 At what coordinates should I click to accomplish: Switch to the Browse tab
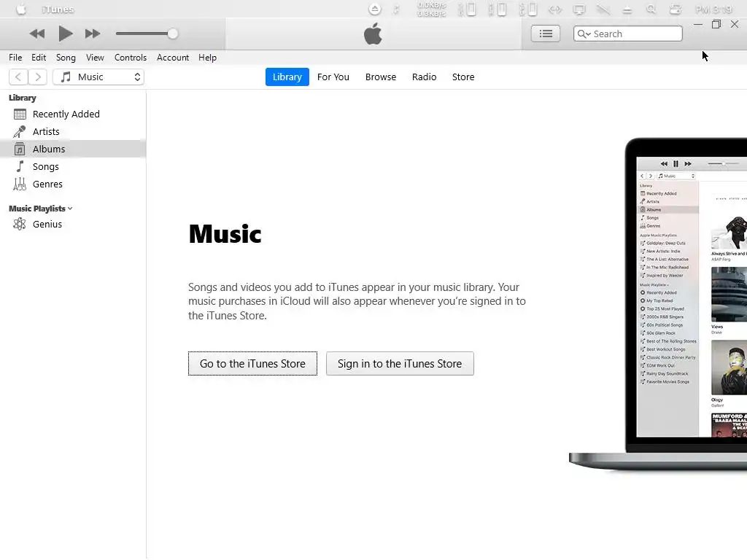(381, 77)
